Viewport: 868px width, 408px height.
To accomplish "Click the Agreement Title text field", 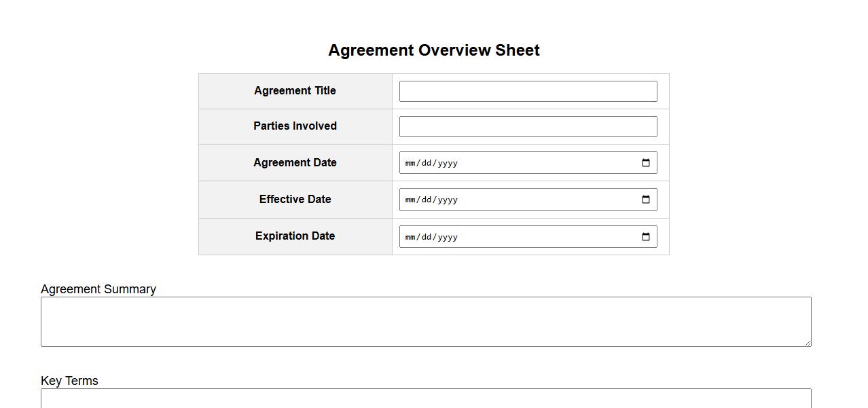I will pos(528,92).
